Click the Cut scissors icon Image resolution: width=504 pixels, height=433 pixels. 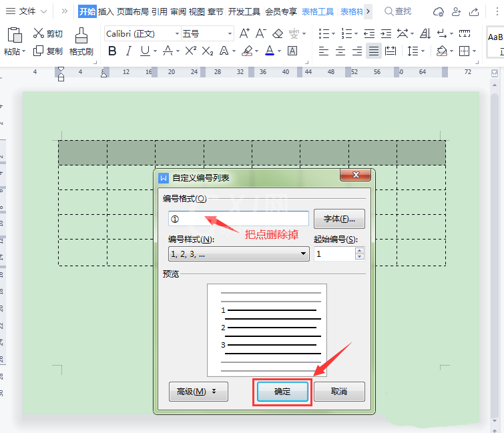[x=38, y=33]
